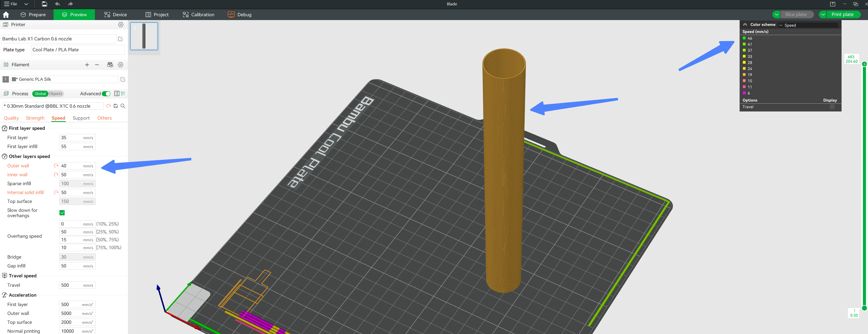Open the printer settings gear icon
This screenshot has height=334, width=868.
coord(121,24)
